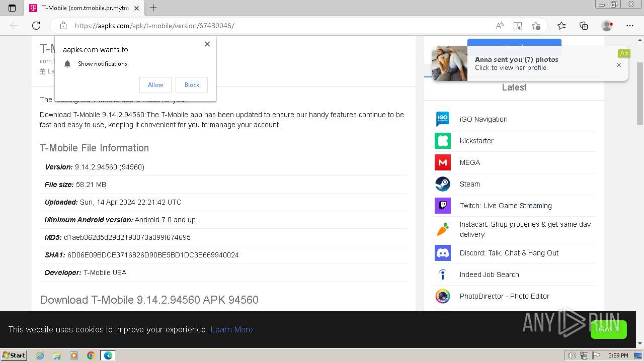Open Collections toolbar icon

584,26
